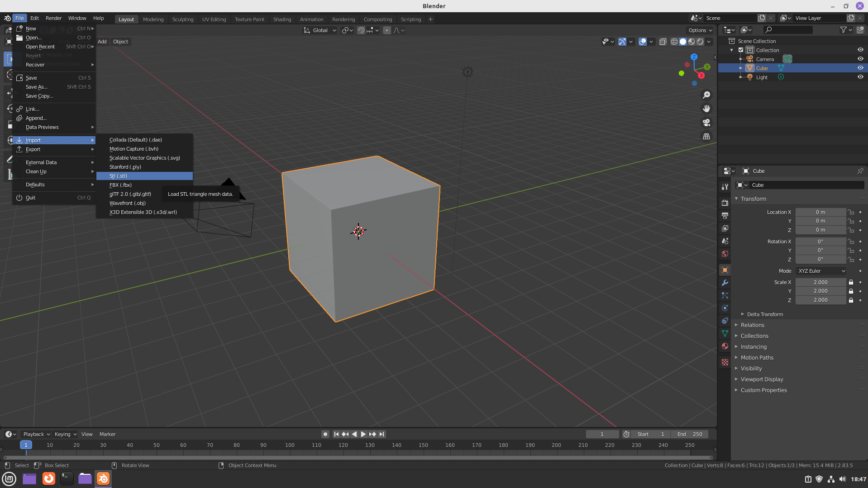Open the World properties globe icon

coord(725,254)
